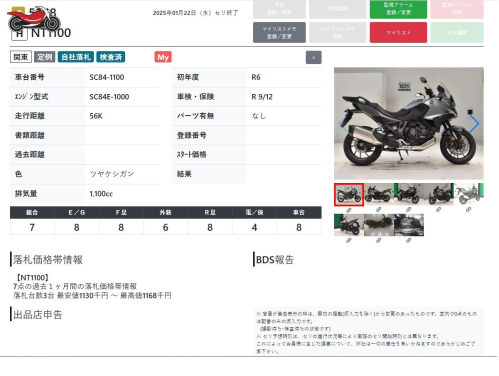Click the red My badge
The width and height of the screenshot is (499, 376).
pyautogui.click(x=163, y=57)
